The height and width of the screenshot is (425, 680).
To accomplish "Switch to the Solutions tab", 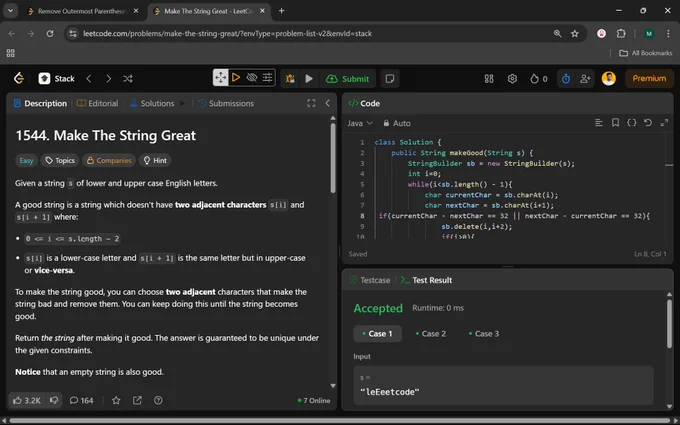I will [152, 103].
